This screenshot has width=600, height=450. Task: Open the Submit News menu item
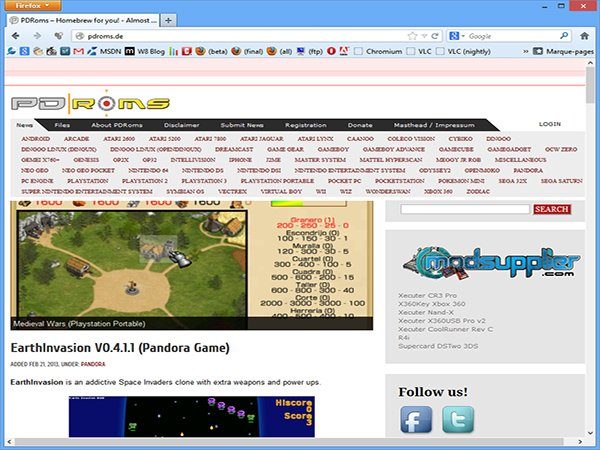(x=242, y=125)
